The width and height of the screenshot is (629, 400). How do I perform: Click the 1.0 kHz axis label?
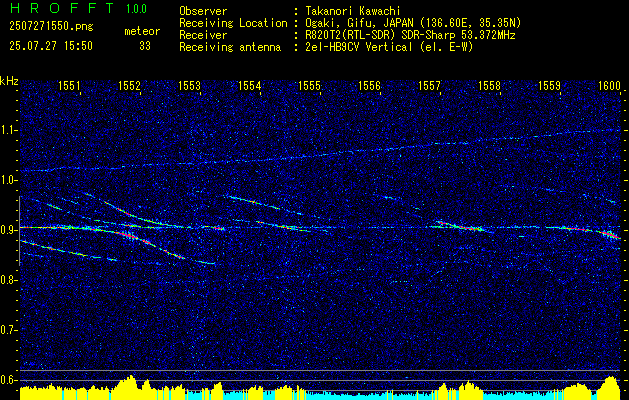pos(8,180)
